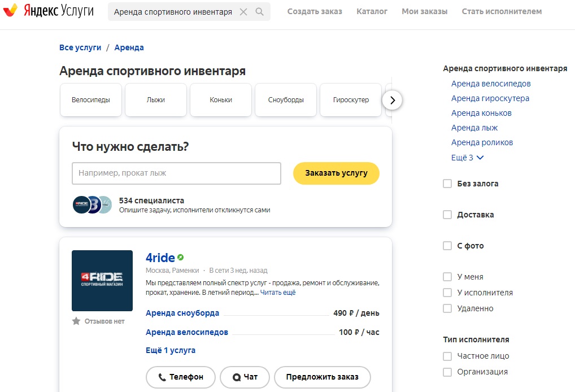Image resolution: width=575 pixels, height=392 pixels.
Task: Go to Все услуги breadcrumb
Action: [x=80, y=47]
